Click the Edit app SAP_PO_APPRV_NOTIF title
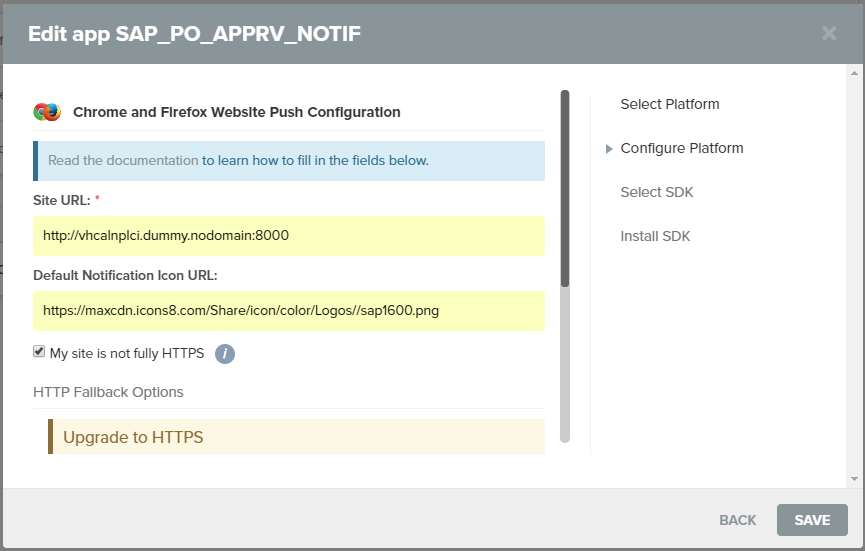Image resolution: width=865 pixels, height=551 pixels. [194, 34]
